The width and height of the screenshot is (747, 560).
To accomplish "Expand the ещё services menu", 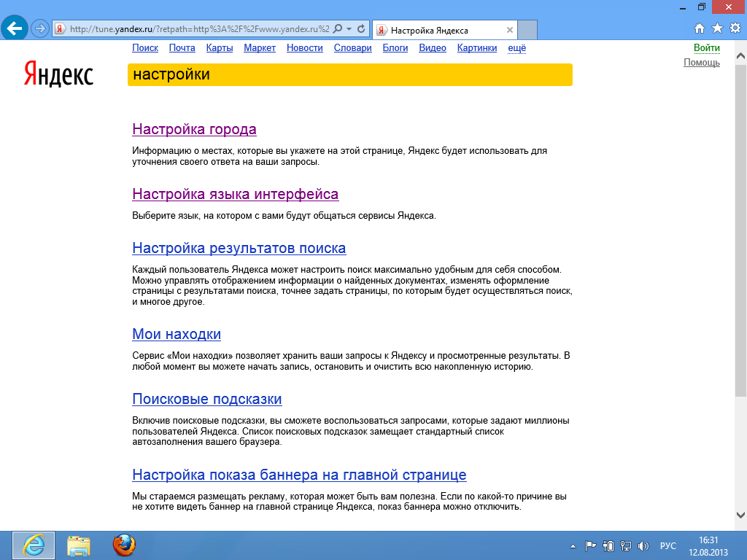I will [517, 47].
